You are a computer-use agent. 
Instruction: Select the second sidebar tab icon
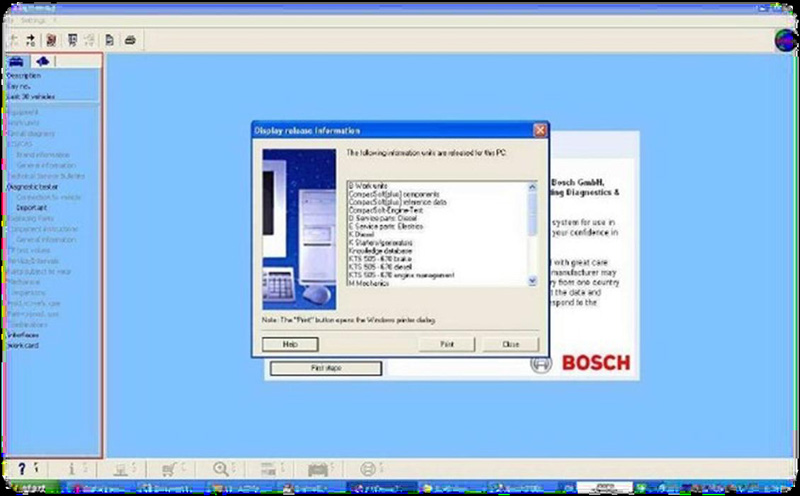coord(42,62)
